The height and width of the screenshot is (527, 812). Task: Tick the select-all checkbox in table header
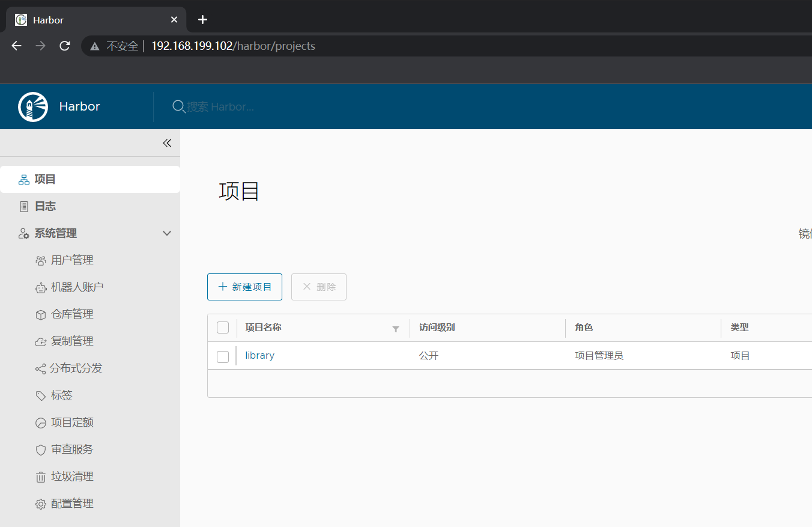coord(223,327)
